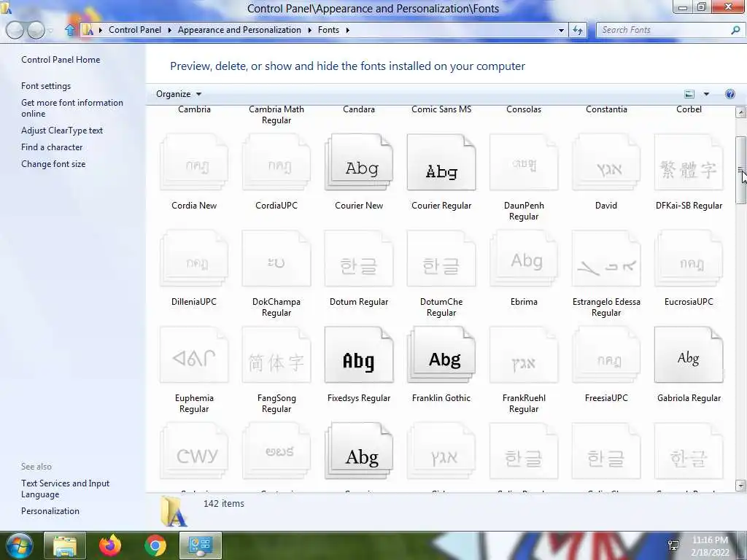747x560 pixels.
Task: Open the Personalization link
Action: point(50,510)
